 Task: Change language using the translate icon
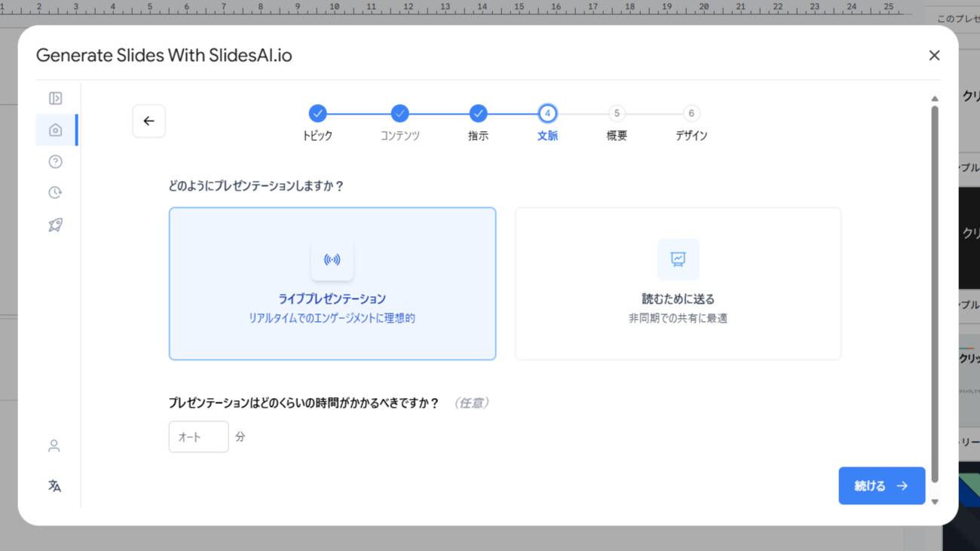tap(54, 485)
